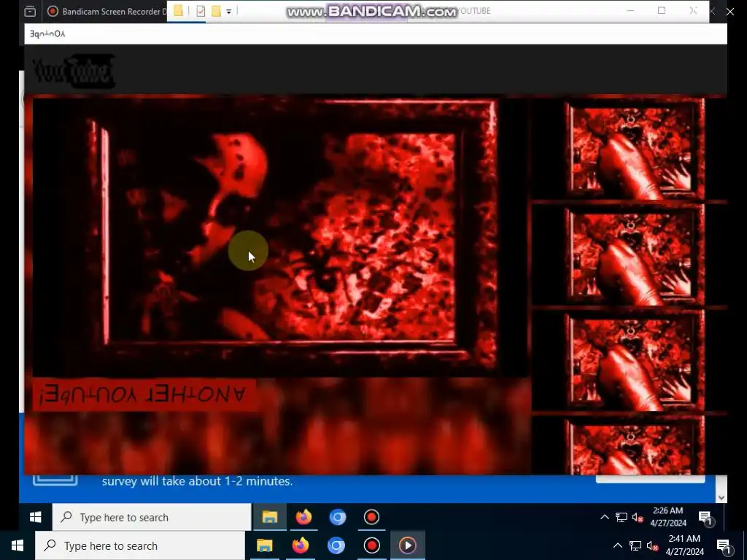Open Bandicam record icon on 2:41 AM taskbar
This screenshot has width=747, height=560.
(371, 545)
